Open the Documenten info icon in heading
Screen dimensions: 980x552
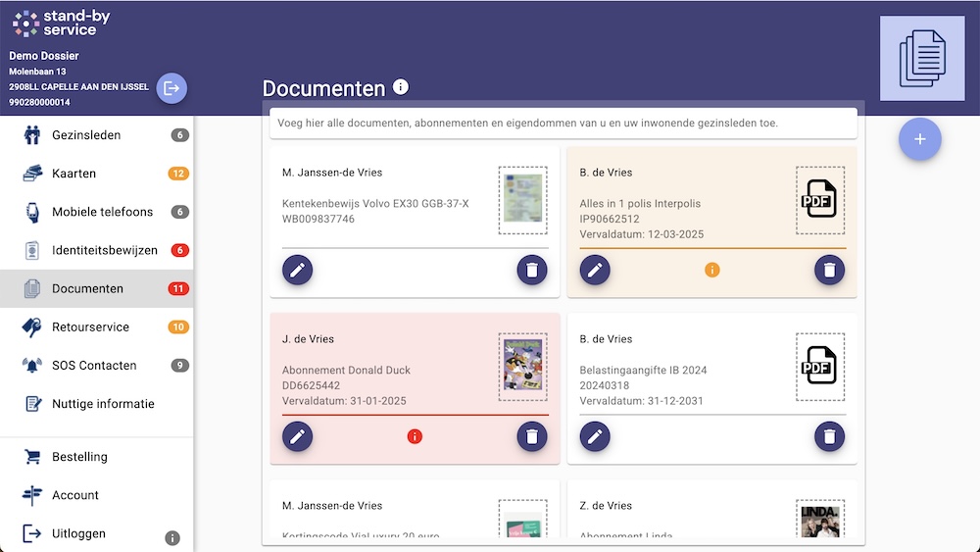click(x=401, y=87)
